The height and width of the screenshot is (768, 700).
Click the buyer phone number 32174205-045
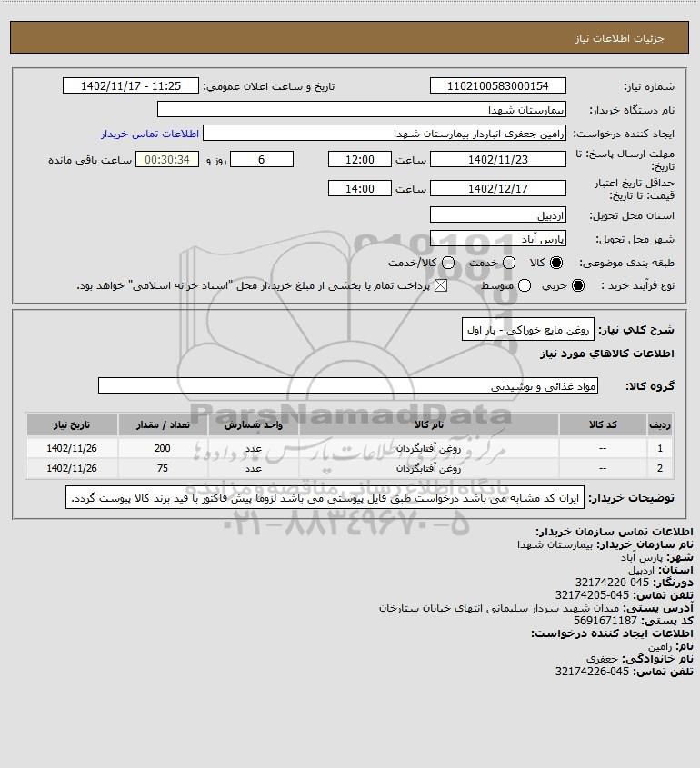592,595
